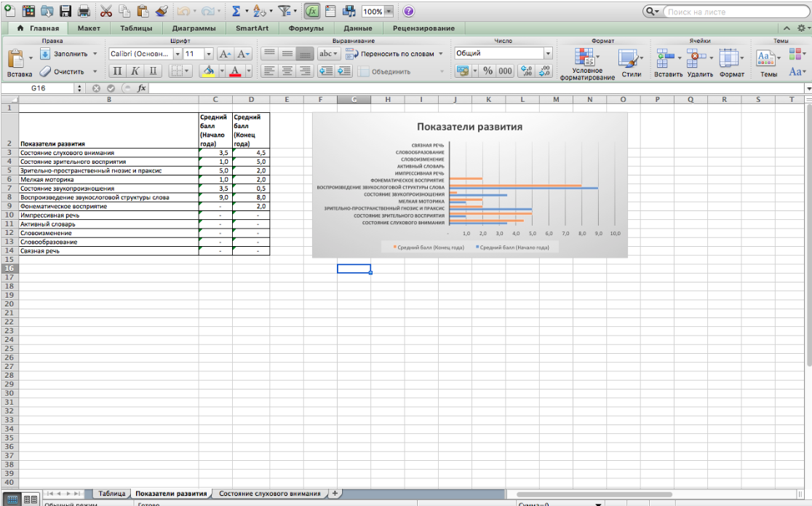Click the Print icon in toolbar
The width and height of the screenshot is (812, 506).
pos(83,12)
